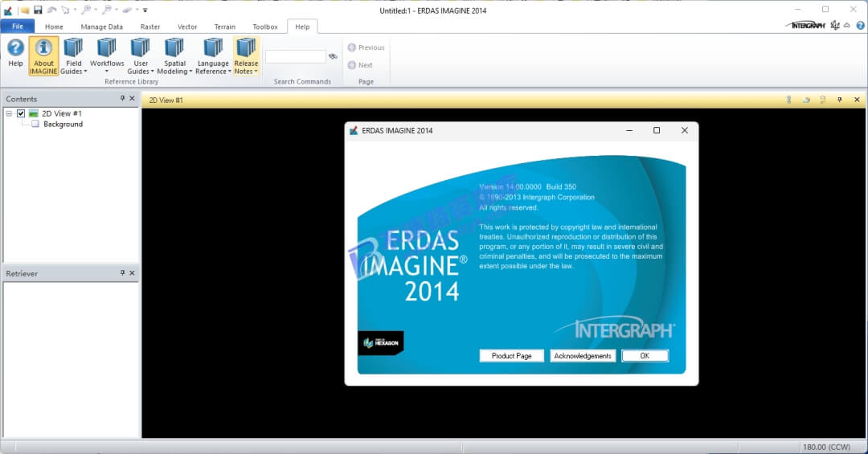Click the 180.00 (CCW) status bar value
The height and width of the screenshot is (454, 868).
coord(826,447)
